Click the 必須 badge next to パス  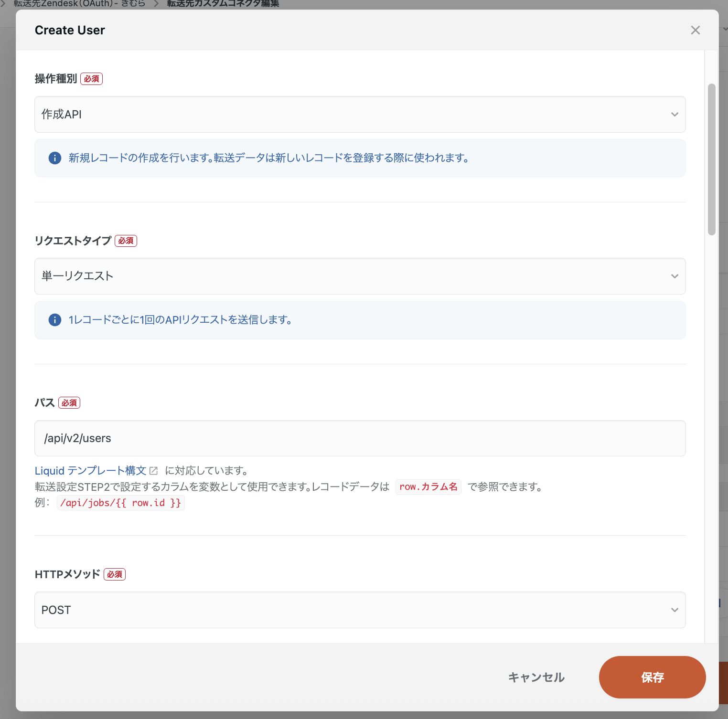(69, 402)
